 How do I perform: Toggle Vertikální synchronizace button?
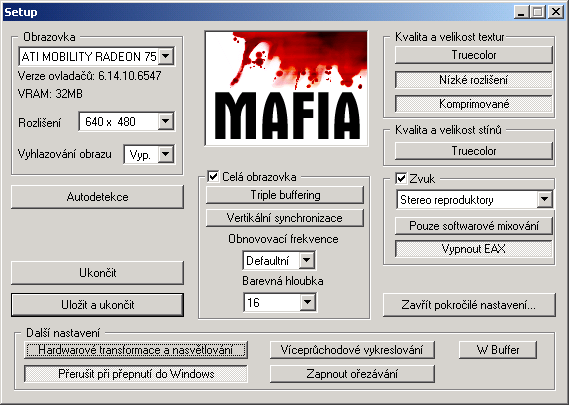pyautogui.click(x=285, y=218)
